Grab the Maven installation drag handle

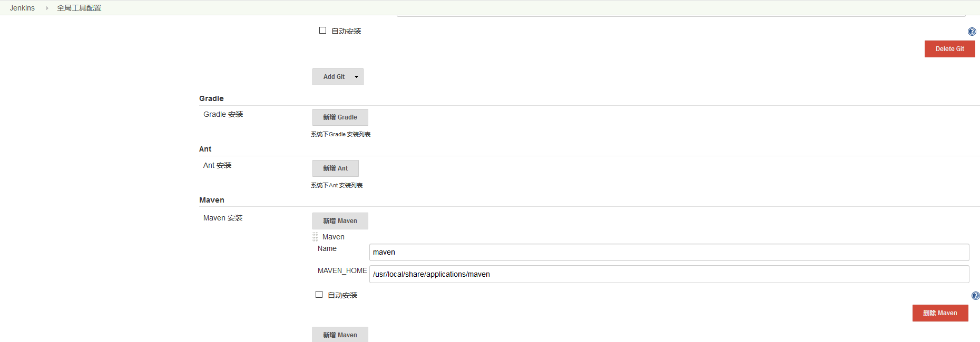coord(316,237)
